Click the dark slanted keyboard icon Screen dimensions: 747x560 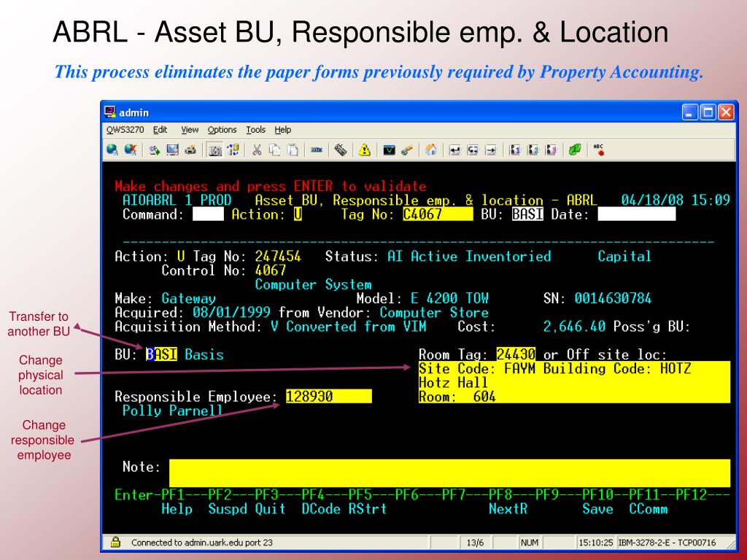[341, 150]
